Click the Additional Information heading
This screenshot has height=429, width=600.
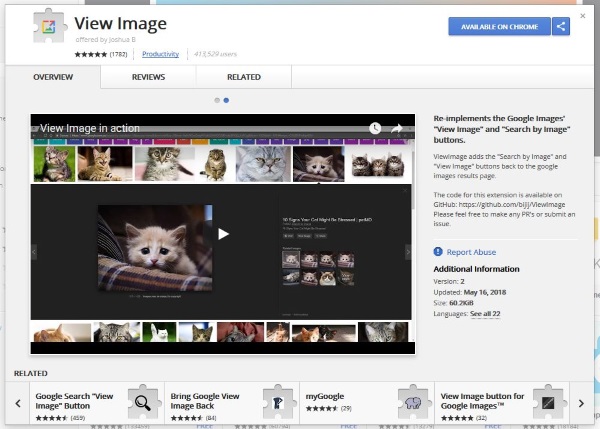pos(476,269)
